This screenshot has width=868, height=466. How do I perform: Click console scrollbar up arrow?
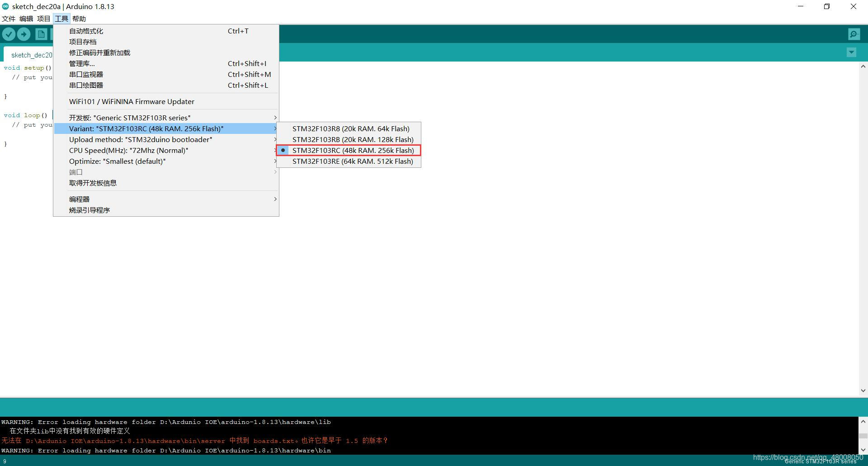(x=863, y=421)
